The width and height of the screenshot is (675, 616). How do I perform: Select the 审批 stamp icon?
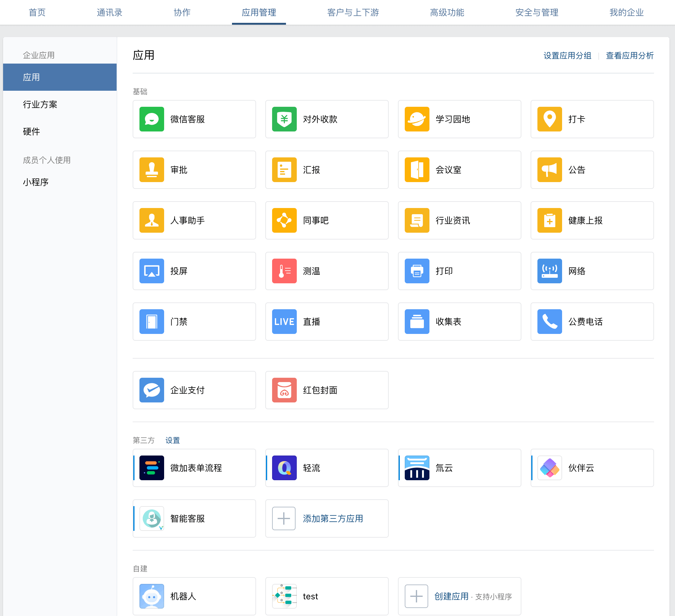152,170
